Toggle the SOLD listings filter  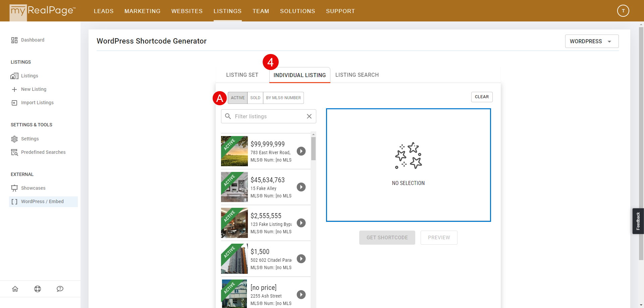click(255, 98)
